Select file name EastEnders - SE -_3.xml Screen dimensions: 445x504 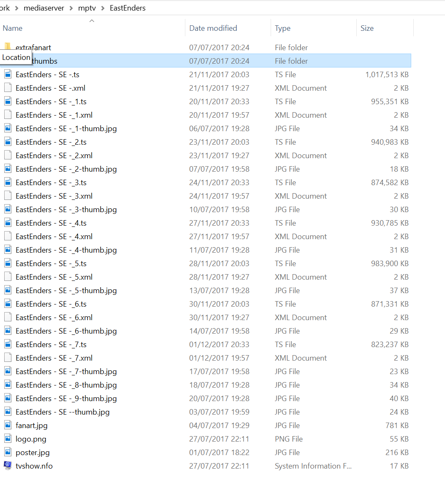(x=54, y=196)
